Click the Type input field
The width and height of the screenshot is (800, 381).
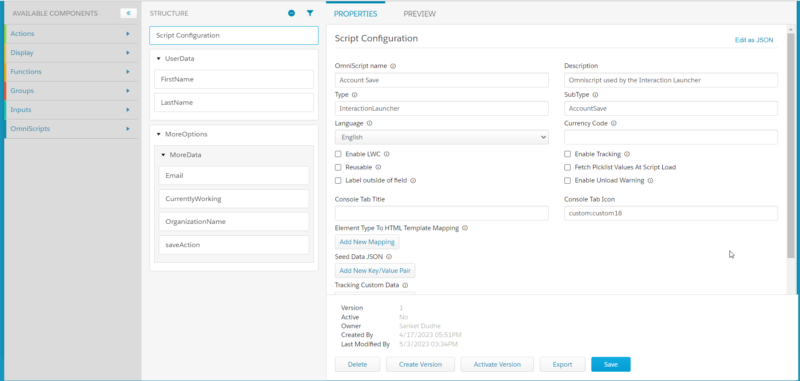[x=441, y=109]
